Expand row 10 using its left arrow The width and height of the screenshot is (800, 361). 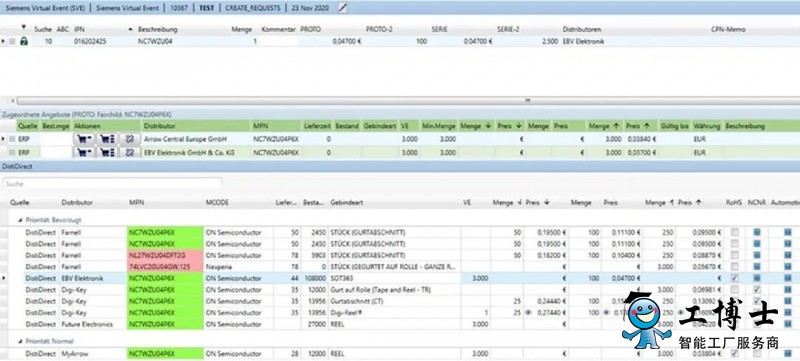tap(4, 42)
